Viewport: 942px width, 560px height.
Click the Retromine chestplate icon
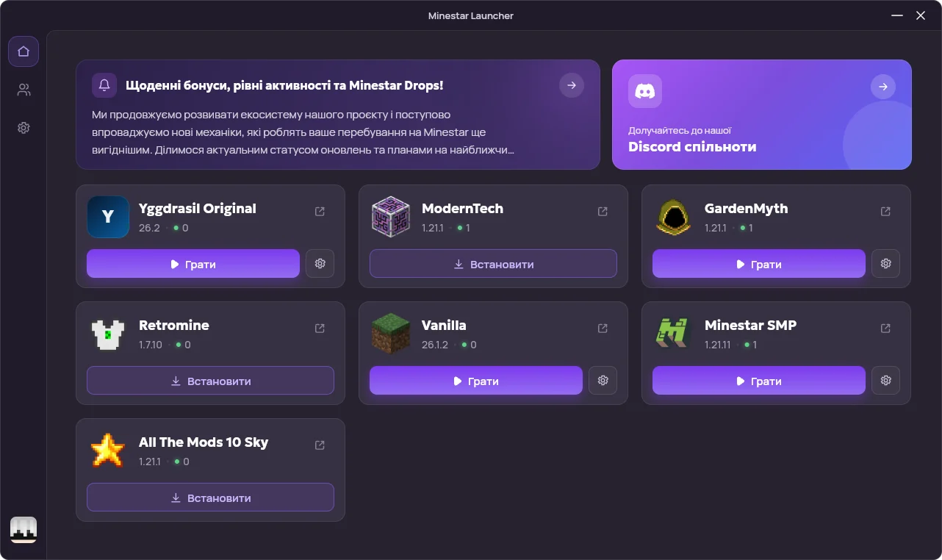click(x=108, y=334)
